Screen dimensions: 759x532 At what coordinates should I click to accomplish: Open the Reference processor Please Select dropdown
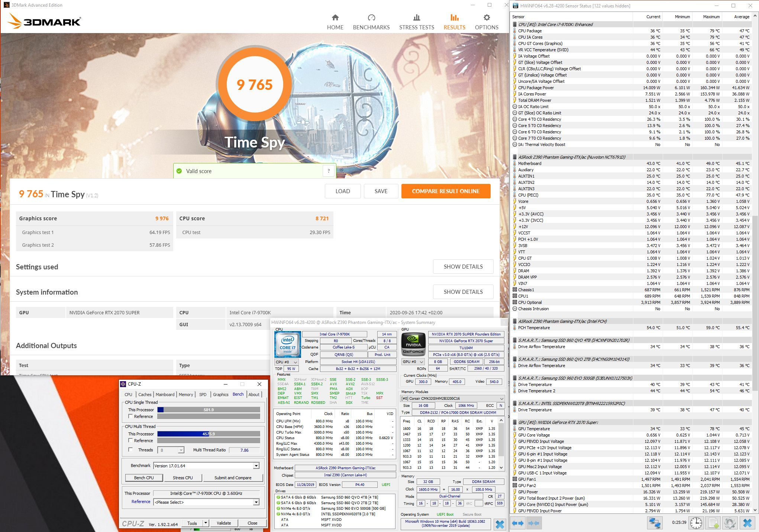click(256, 502)
